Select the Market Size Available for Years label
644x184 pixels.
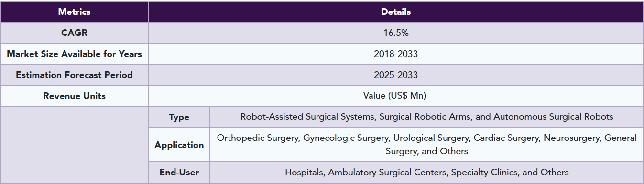point(74,54)
